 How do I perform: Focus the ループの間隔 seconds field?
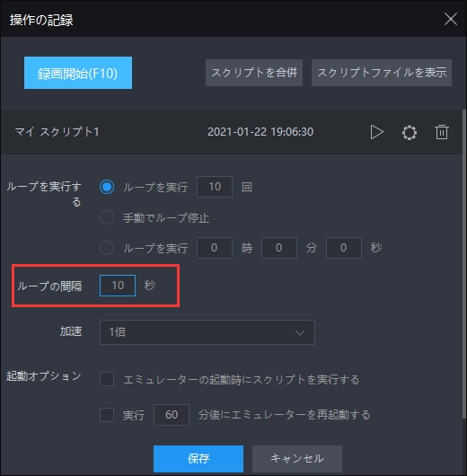(118, 286)
